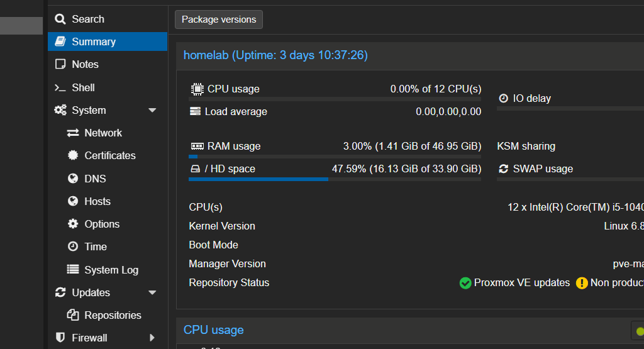The height and width of the screenshot is (349, 644).
Task: Select the Notes sticky-note icon
Action: pos(60,64)
